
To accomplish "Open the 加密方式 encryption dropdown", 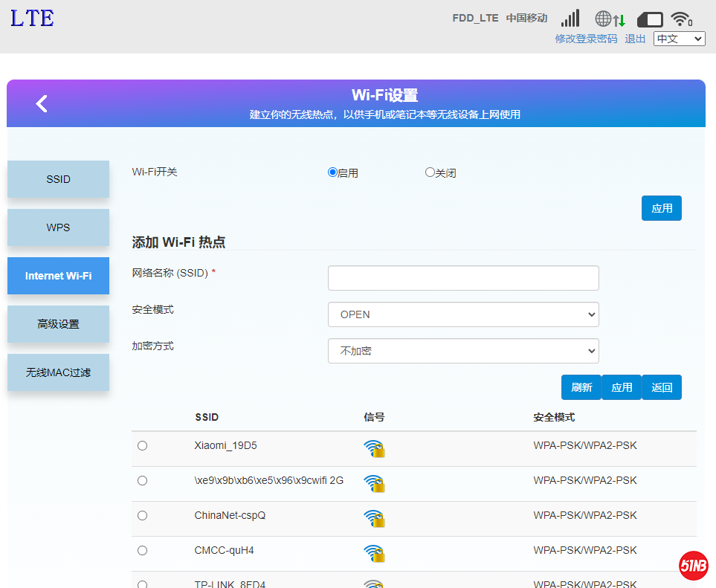I will coord(463,351).
